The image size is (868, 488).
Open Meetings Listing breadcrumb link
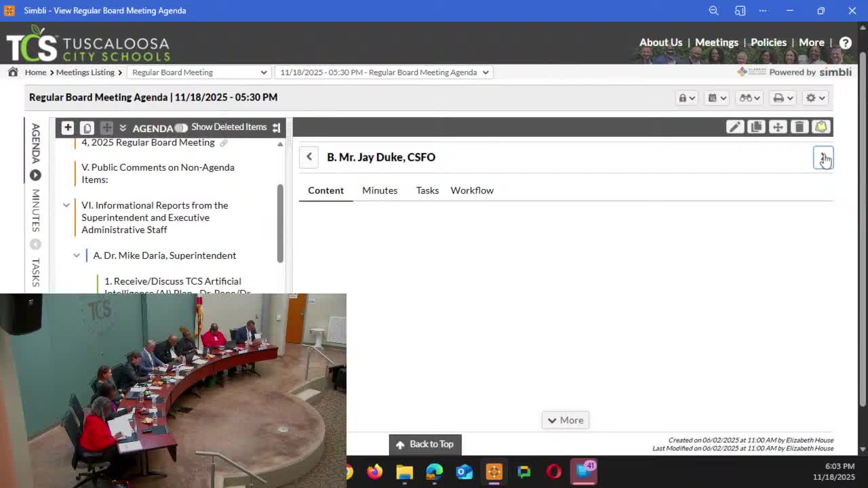coord(85,72)
